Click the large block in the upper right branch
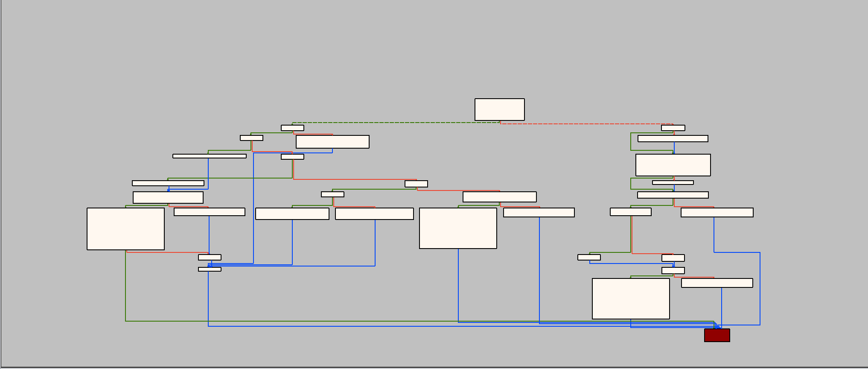 (x=673, y=165)
